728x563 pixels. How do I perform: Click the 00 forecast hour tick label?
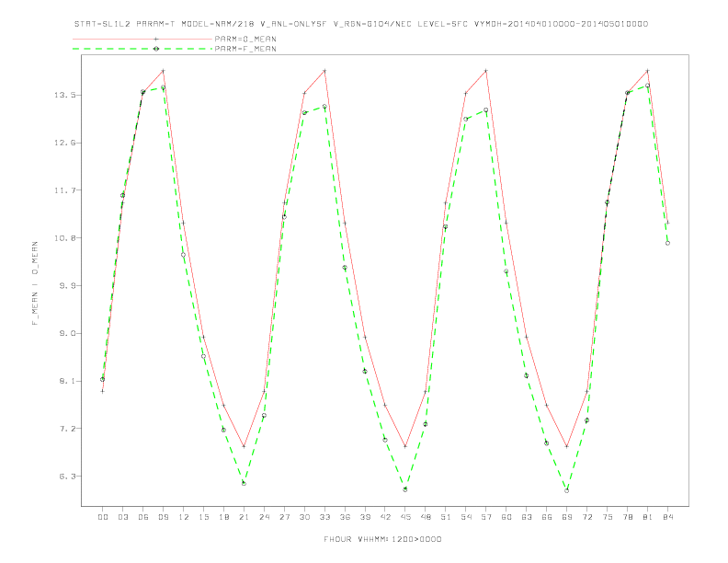[103, 517]
